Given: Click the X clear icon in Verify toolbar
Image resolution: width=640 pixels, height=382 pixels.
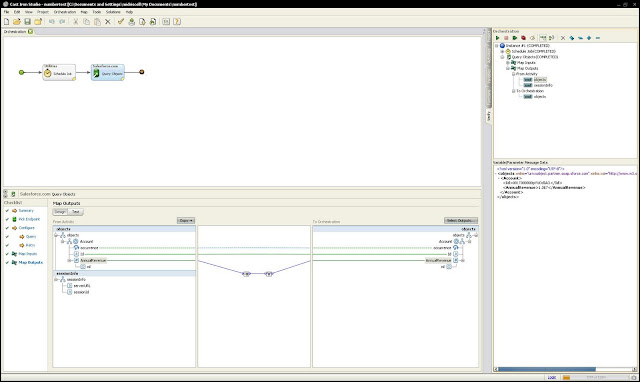Looking at the screenshot, I should coord(563,38).
